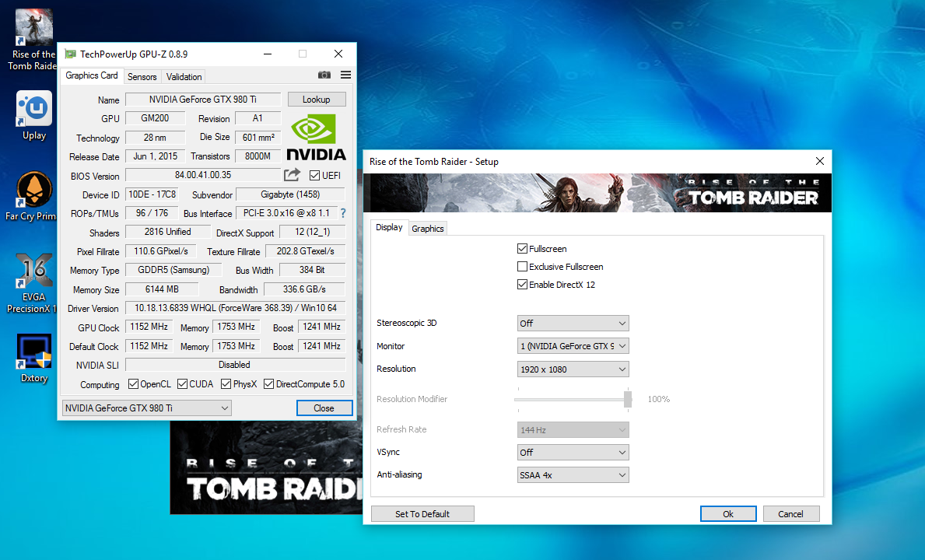Screen dimensions: 925x560
Task: Open the GPU selector dropdown in GPU-Z
Action: click(x=147, y=408)
